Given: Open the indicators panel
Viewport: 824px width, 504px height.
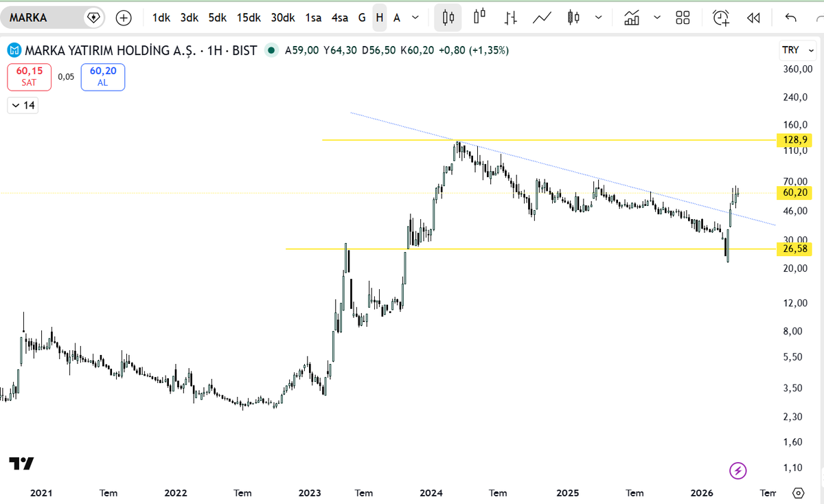Looking at the screenshot, I should [x=632, y=18].
